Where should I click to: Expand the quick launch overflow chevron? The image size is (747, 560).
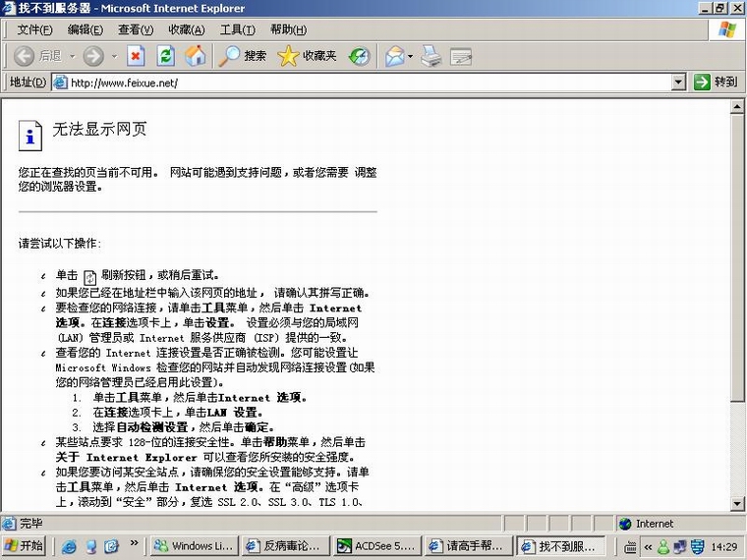pos(134,543)
